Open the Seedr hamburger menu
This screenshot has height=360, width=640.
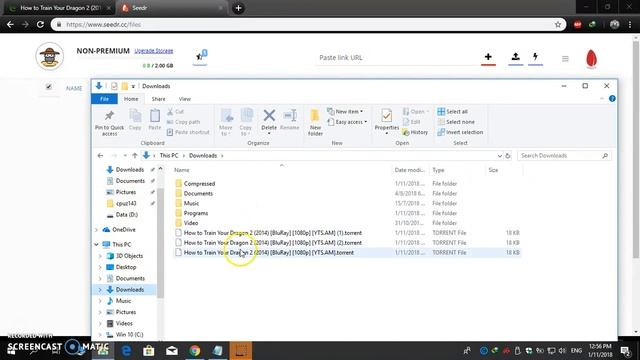point(565,59)
